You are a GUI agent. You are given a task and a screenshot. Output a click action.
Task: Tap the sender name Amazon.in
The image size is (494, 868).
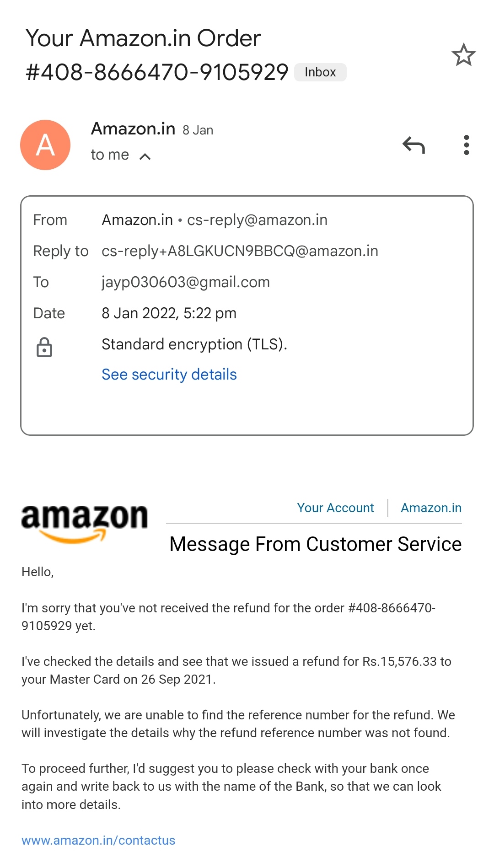pos(133,129)
